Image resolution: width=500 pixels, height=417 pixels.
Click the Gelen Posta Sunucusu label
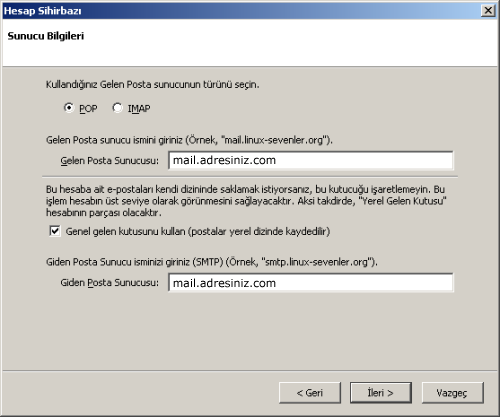[110, 161]
